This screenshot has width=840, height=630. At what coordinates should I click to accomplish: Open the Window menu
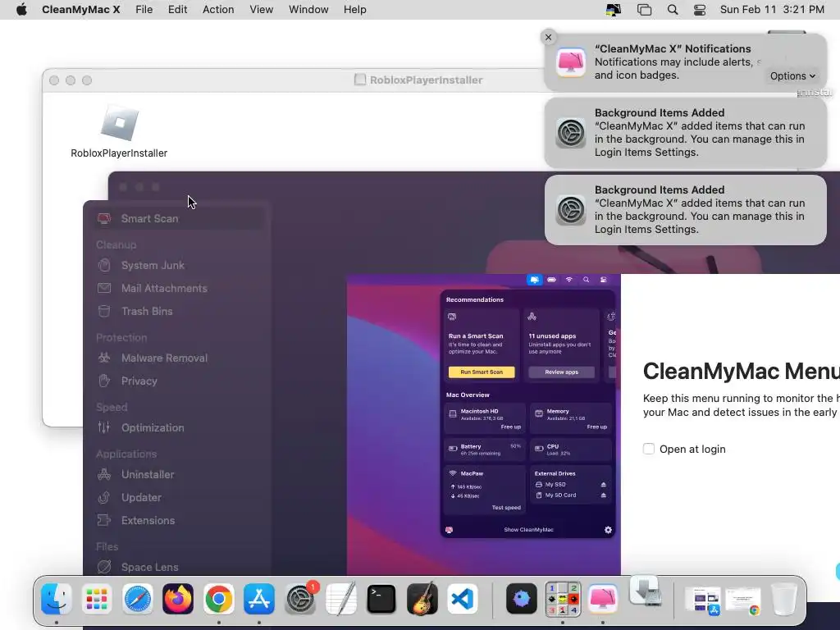click(x=308, y=10)
